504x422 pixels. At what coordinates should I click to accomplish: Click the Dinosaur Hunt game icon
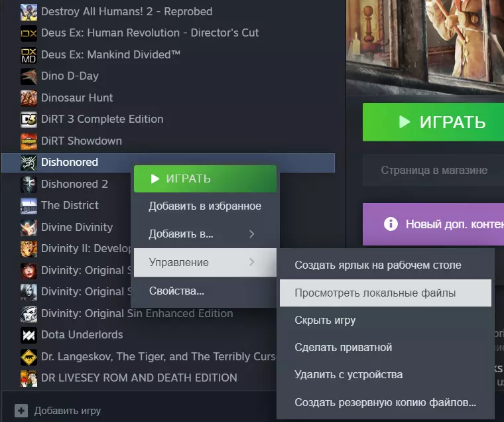[x=29, y=98]
